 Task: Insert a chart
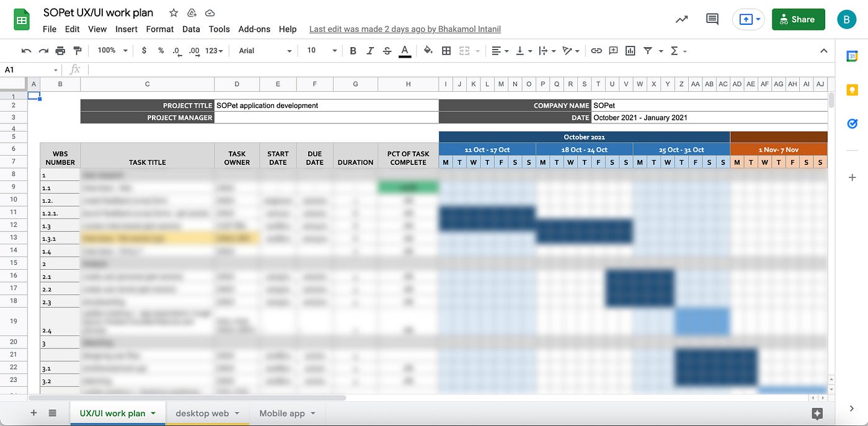(631, 51)
